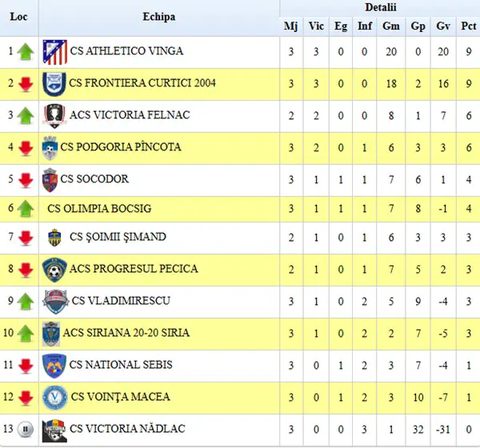Viewport: 480px width, 448px height.
Task: Open the CS OLIMPIA BOCSIG team link
Action: click(99, 209)
